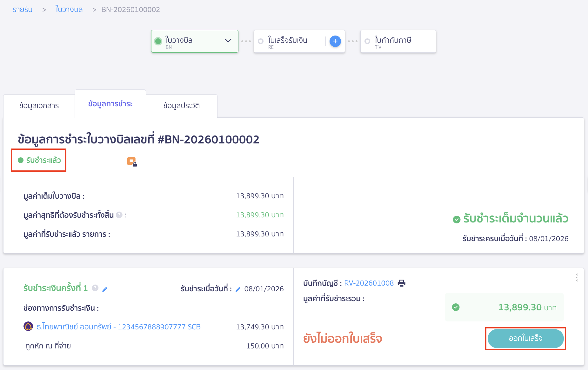The width and height of the screenshot is (588, 370).
Task: Expand the ใบวางบิล BN dropdown chevron
Action: click(x=227, y=41)
